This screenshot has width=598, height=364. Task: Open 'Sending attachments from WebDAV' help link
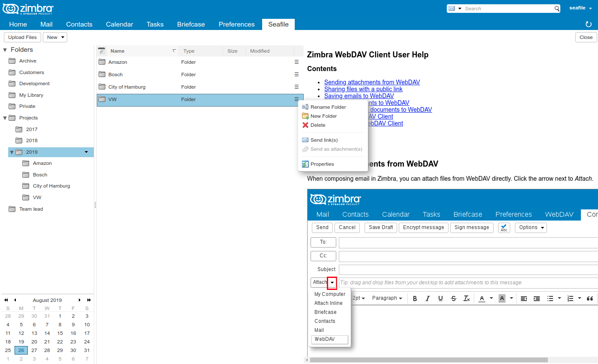tap(372, 82)
